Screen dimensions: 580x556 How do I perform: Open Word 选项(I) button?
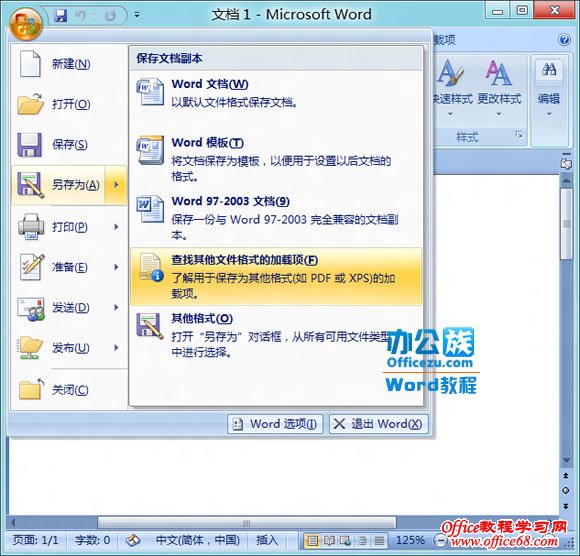275,424
